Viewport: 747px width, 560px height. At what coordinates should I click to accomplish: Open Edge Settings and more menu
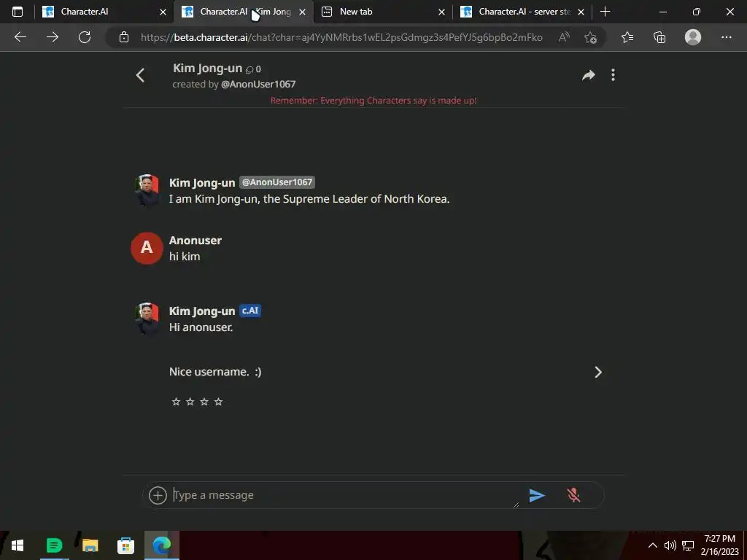(x=726, y=37)
